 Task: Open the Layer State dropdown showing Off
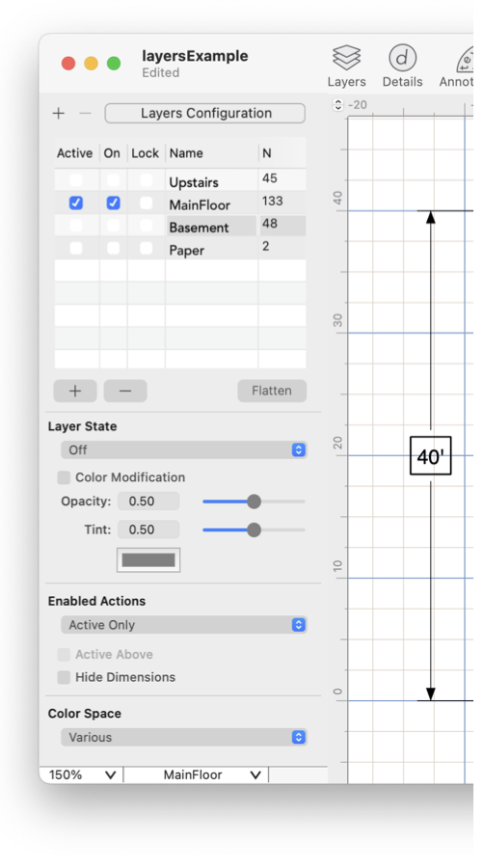click(x=184, y=450)
